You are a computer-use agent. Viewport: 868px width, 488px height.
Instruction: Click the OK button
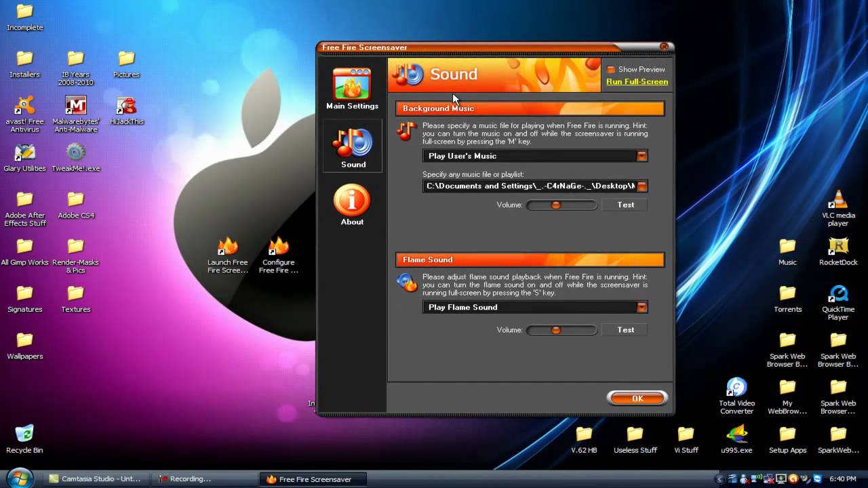click(637, 398)
